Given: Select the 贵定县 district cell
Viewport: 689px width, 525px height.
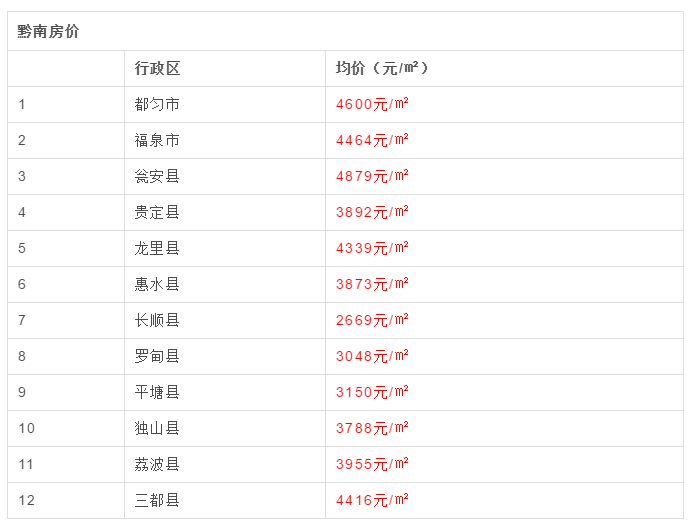Looking at the screenshot, I should click(x=157, y=212).
